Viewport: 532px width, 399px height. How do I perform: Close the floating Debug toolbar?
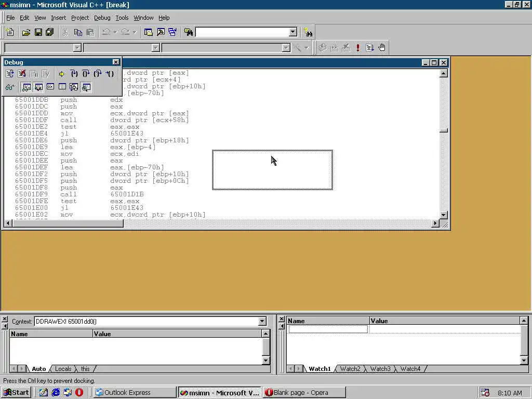point(116,62)
